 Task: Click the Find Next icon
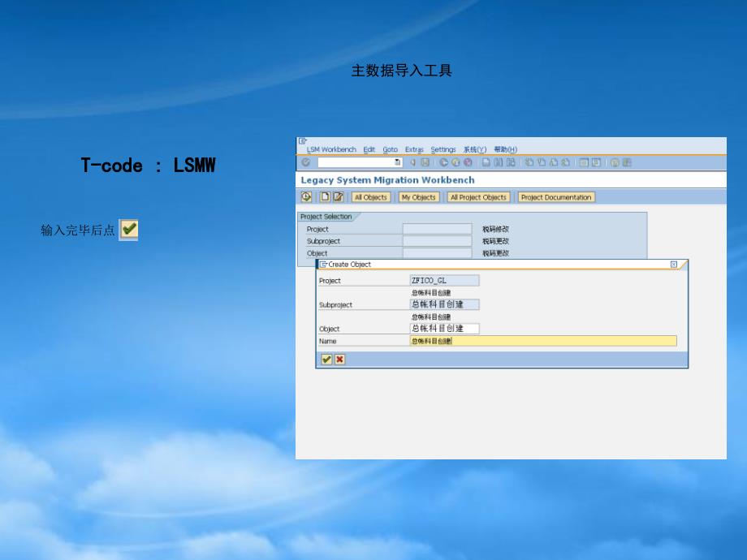(511, 162)
